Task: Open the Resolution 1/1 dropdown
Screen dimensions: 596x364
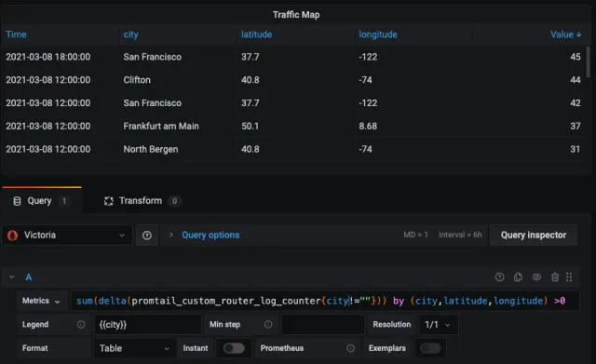Action: (x=439, y=325)
